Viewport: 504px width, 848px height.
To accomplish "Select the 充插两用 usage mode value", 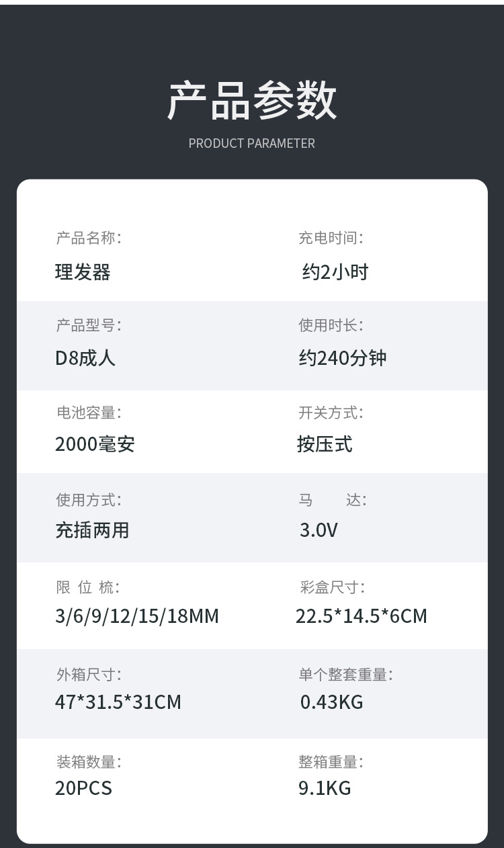I will (x=92, y=530).
